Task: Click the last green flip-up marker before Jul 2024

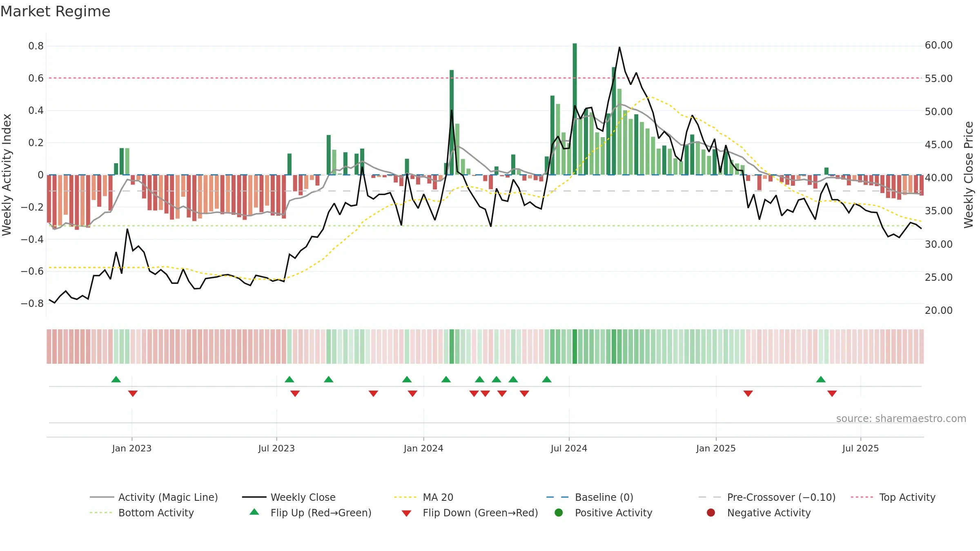Action: [547, 380]
